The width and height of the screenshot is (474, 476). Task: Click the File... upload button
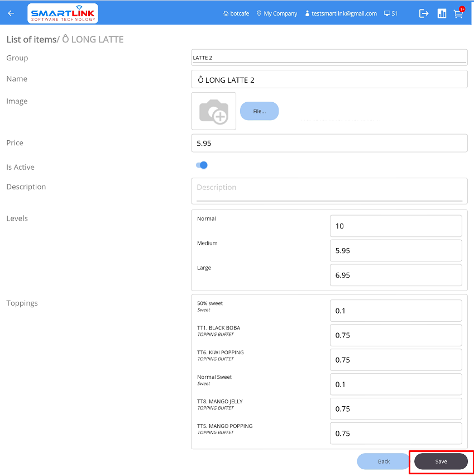coord(259,111)
